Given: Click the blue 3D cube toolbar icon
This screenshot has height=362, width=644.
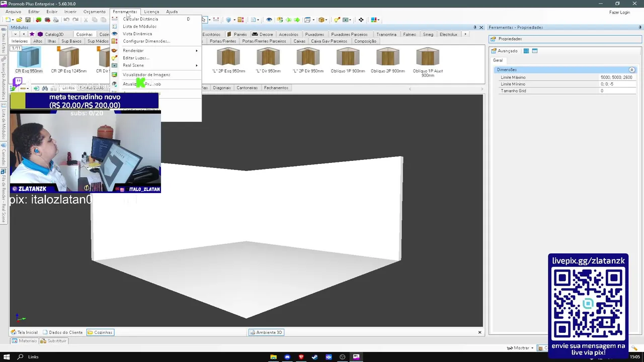Looking at the screenshot, I should click(228, 20).
